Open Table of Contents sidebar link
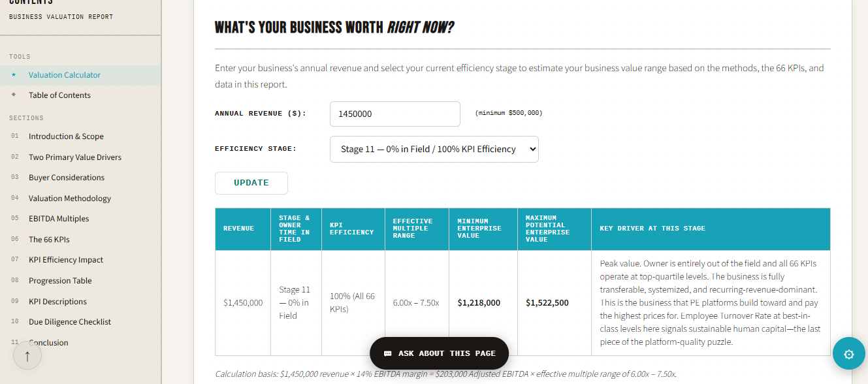This screenshot has height=384, width=868. [x=59, y=95]
